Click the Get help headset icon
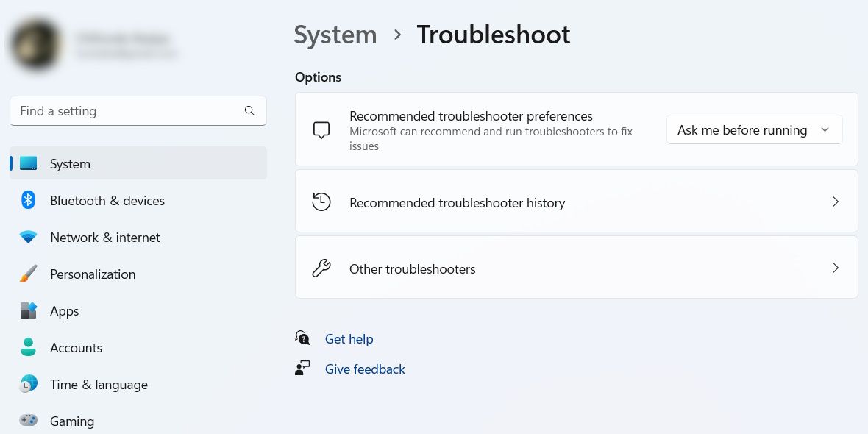The image size is (868, 434). tap(302, 338)
